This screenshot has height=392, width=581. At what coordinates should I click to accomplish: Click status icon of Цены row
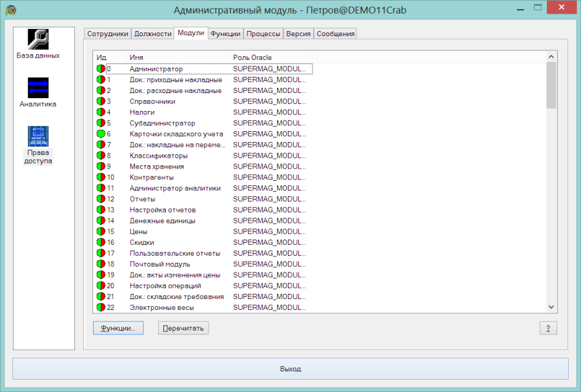click(x=101, y=231)
